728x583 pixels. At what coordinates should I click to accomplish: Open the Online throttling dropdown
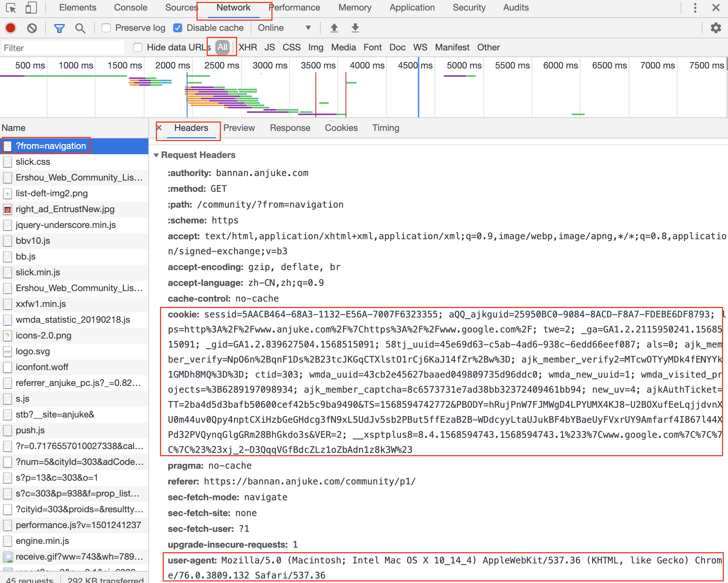(x=284, y=28)
